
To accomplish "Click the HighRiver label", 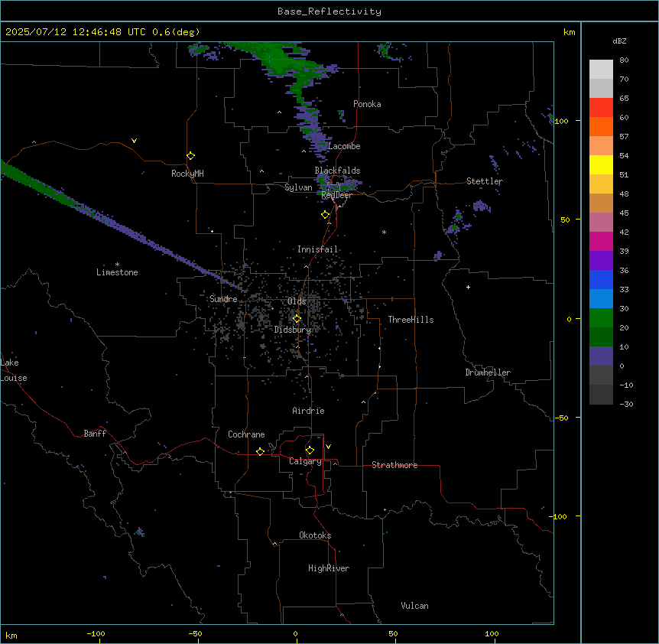I will (x=329, y=568).
